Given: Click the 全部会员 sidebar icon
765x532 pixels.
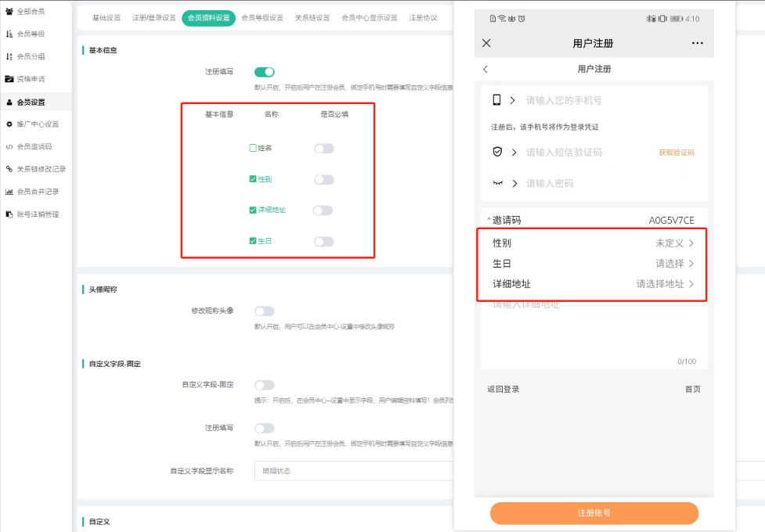Looking at the screenshot, I should pos(9,11).
